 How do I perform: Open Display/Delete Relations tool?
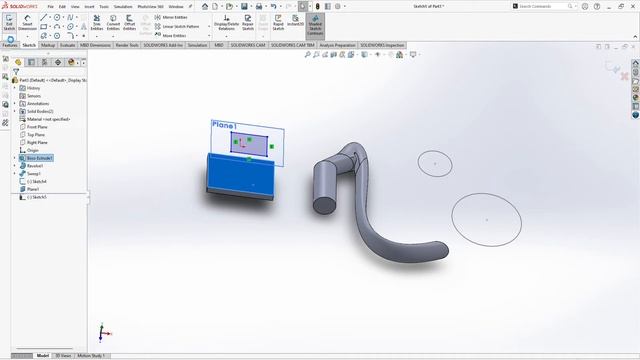pos(226,22)
